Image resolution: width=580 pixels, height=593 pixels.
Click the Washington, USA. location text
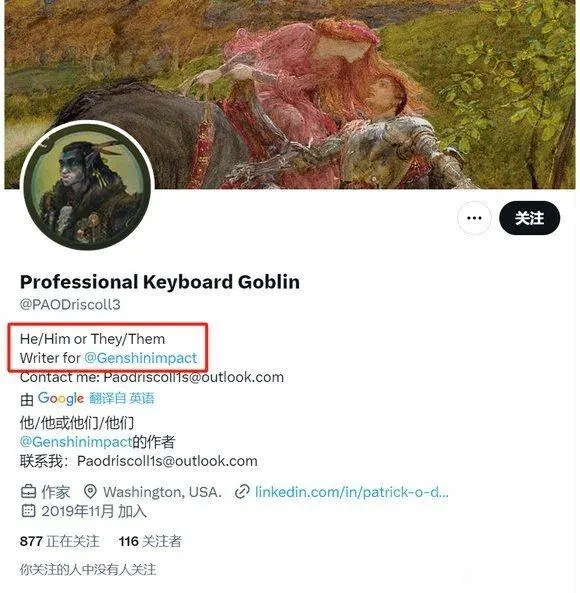pyautogui.click(x=162, y=492)
